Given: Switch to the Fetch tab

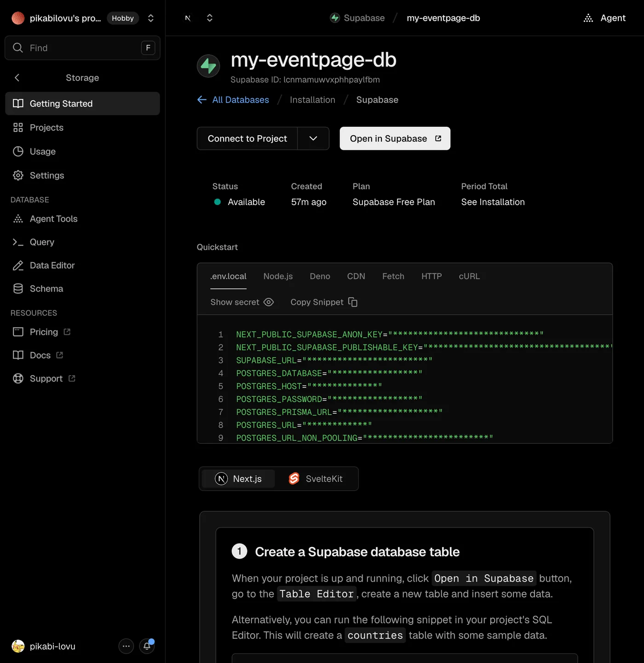Looking at the screenshot, I should tap(393, 276).
